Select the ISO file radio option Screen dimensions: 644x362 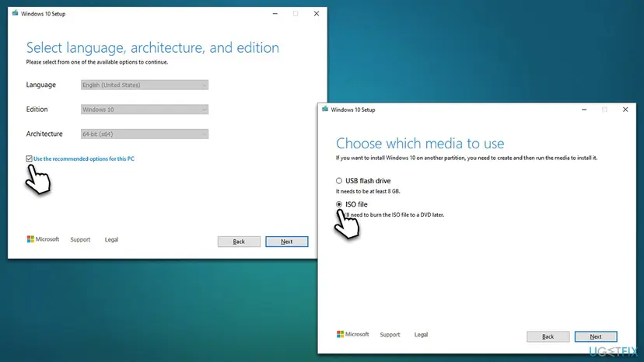[x=339, y=204]
